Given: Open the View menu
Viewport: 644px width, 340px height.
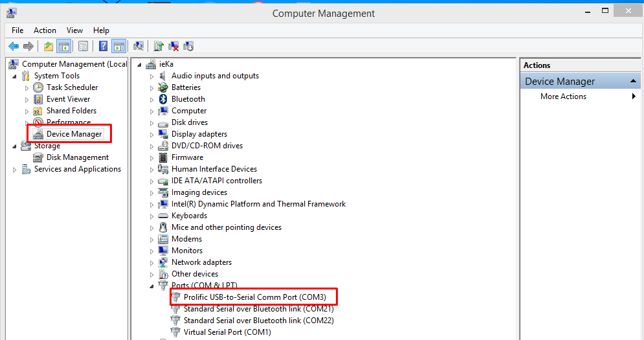Looking at the screenshot, I should click(x=74, y=30).
